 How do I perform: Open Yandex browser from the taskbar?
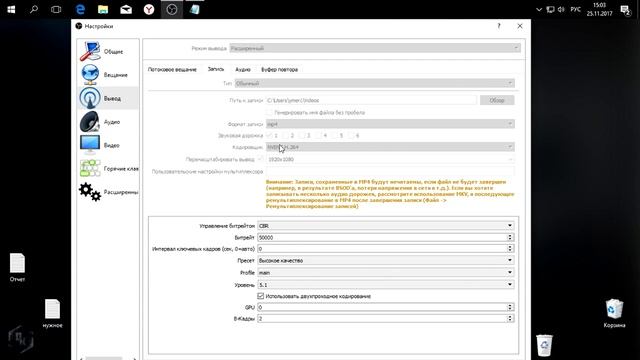point(149,9)
